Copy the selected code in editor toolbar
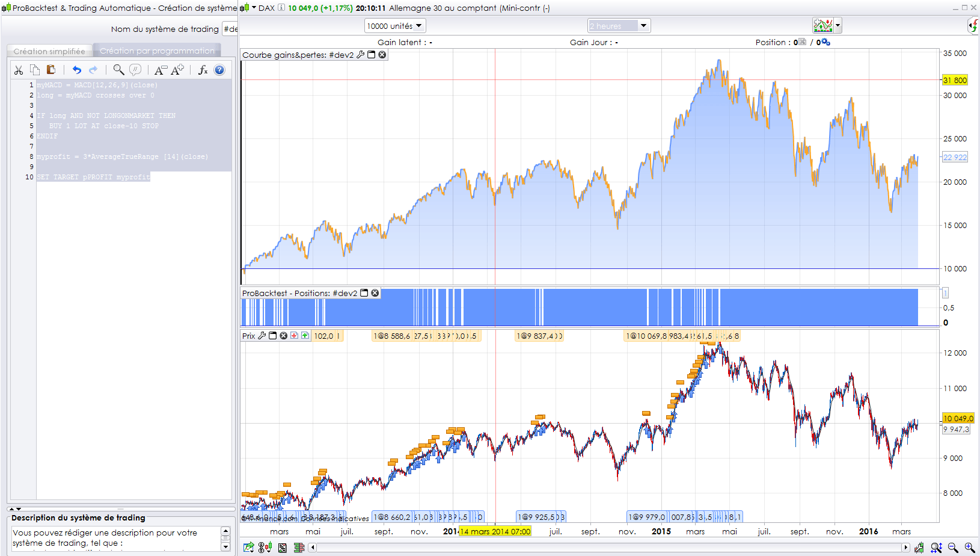 (x=35, y=70)
